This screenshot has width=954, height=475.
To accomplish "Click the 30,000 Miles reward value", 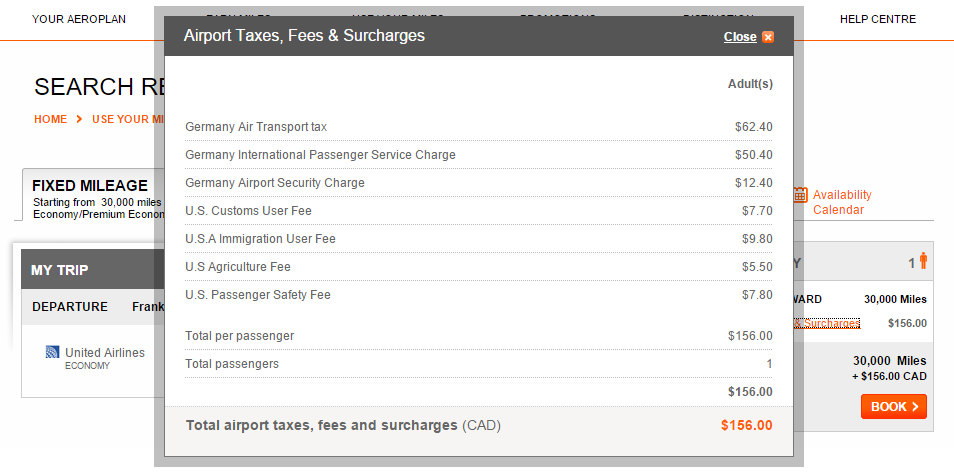I will [895, 299].
